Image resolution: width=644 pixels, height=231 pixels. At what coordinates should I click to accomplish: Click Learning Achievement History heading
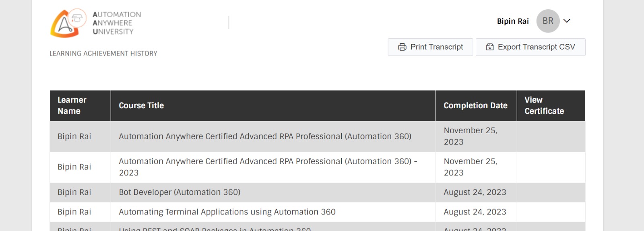(103, 54)
